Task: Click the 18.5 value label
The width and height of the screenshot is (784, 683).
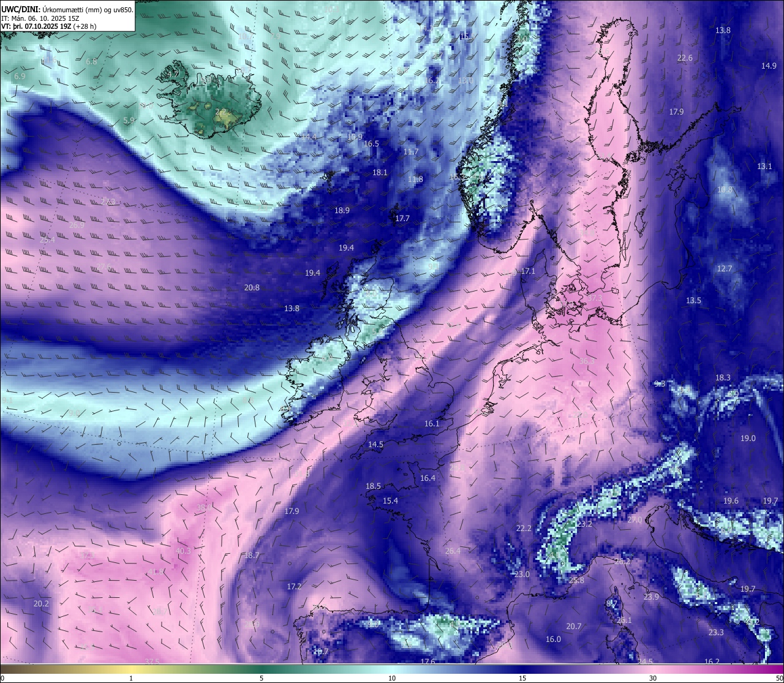Action: (x=373, y=486)
